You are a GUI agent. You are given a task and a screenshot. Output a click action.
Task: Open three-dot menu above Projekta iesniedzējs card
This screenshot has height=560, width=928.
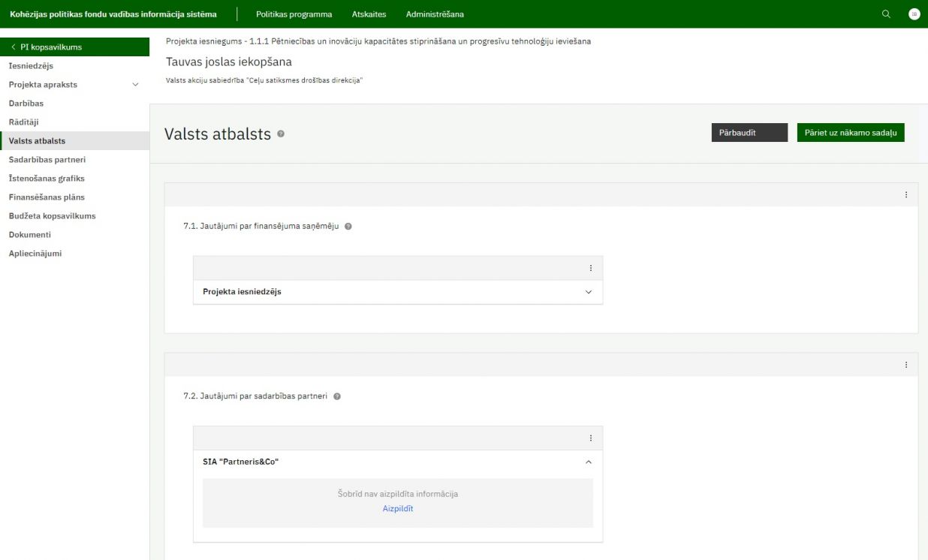click(590, 268)
